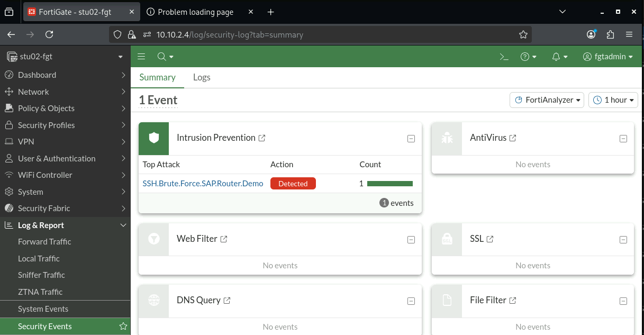Click the green count bar for attack
Viewport: 644px width, 335px height.
click(390, 184)
